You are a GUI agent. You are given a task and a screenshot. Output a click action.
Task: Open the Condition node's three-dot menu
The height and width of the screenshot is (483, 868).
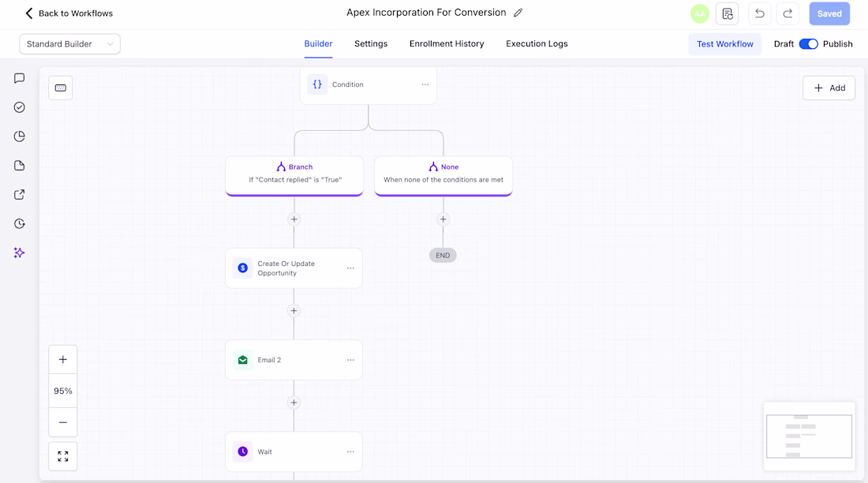coord(425,84)
